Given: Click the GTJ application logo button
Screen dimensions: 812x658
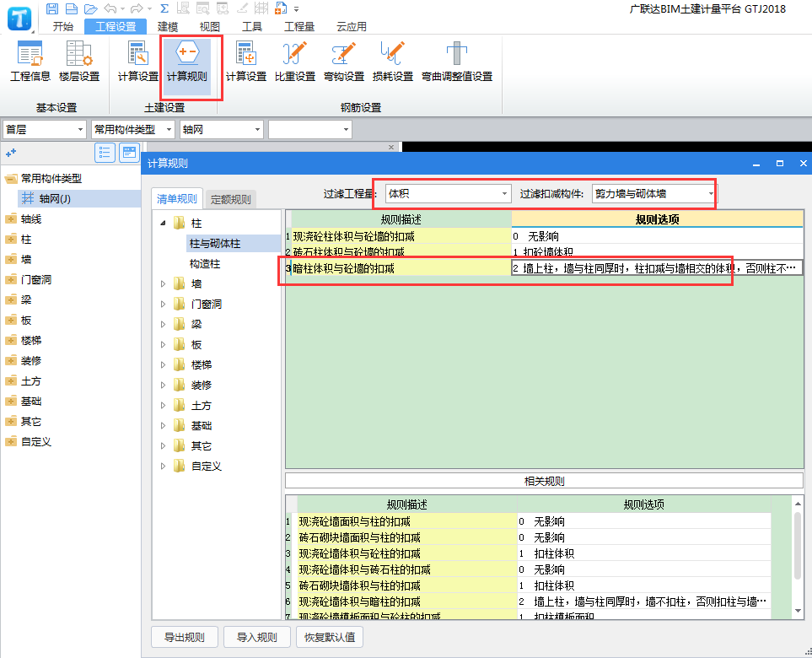Looking at the screenshot, I should coord(19,19).
